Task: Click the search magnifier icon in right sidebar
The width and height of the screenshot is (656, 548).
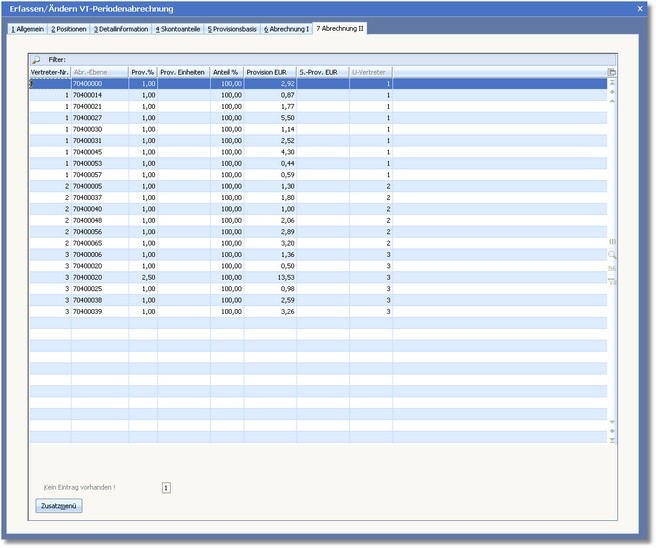Action: pos(612,255)
